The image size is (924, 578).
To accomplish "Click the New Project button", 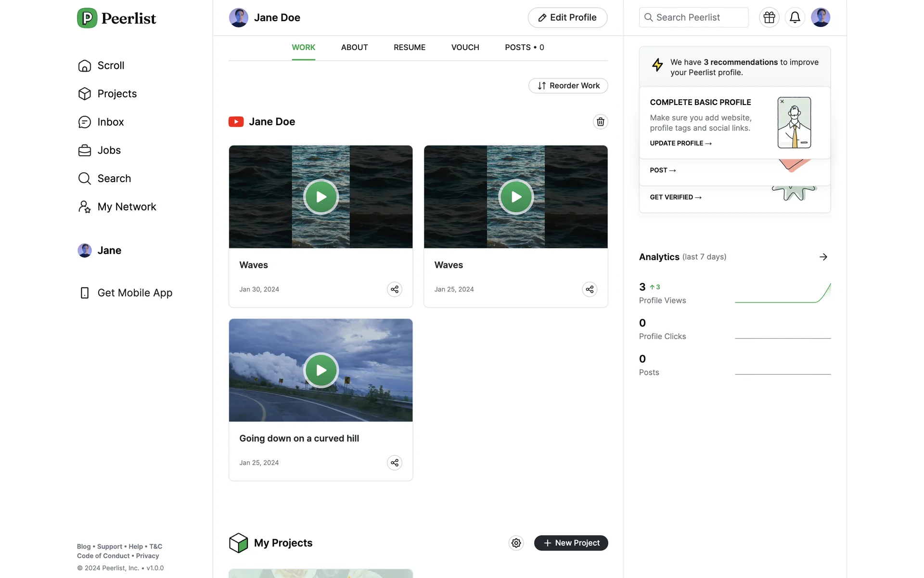I will coord(571,543).
